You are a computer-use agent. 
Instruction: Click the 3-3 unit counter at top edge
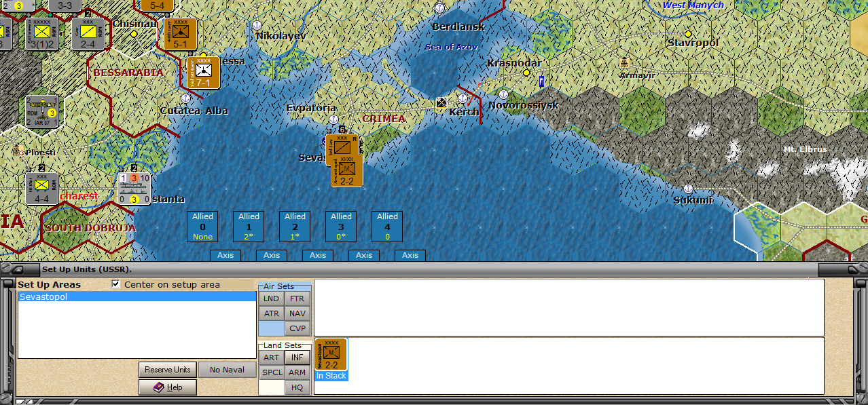click(x=65, y=5)
